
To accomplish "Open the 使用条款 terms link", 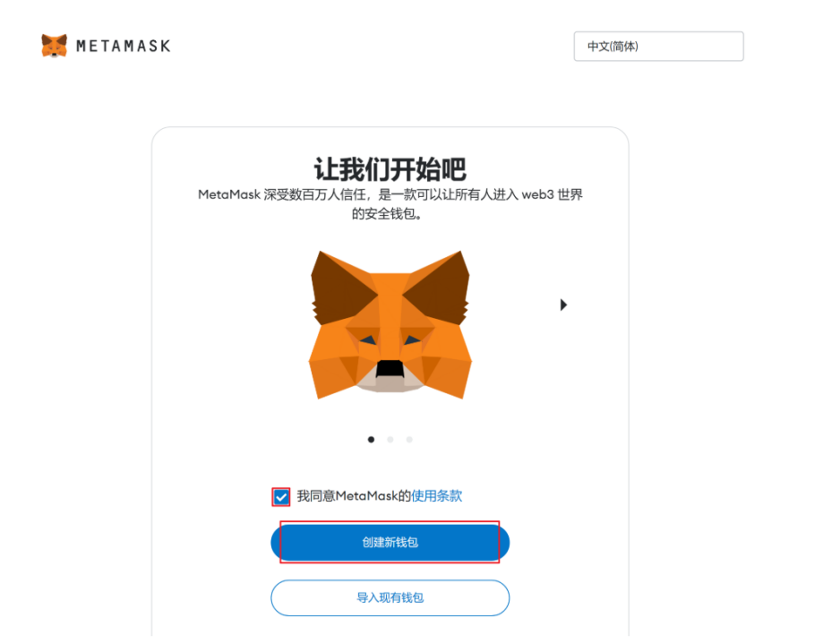I will [x=437, y=496].
